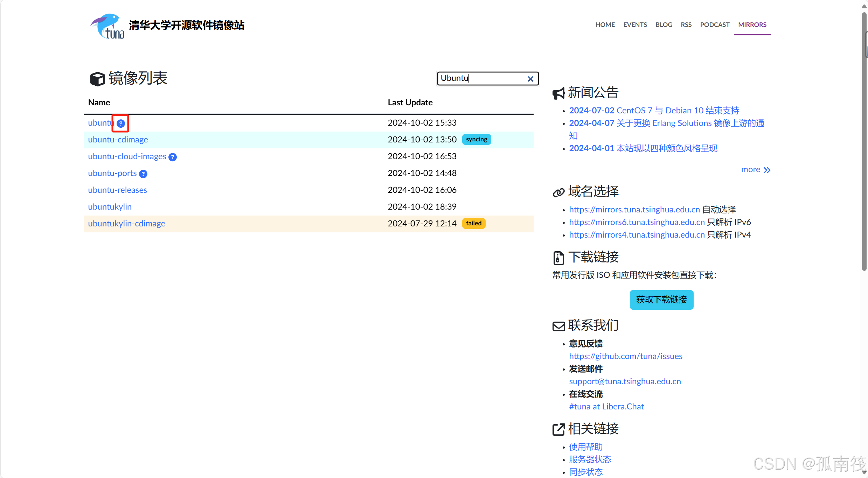Open #tuna at Libera.Chat link
This screenshot has height=478, width=868.
click(606, 407)
